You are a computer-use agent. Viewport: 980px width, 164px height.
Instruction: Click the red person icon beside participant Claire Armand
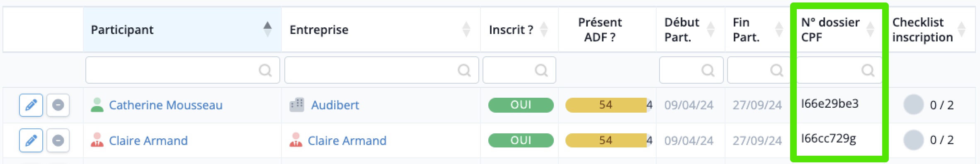[x=97, y=140]
